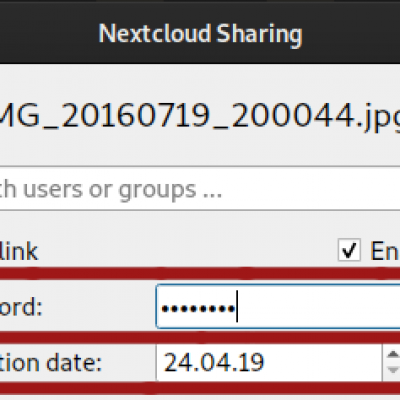The image size is (400, 400).
Task: Increase expiration date with the up arrow
Action: [x=393, y=354]
